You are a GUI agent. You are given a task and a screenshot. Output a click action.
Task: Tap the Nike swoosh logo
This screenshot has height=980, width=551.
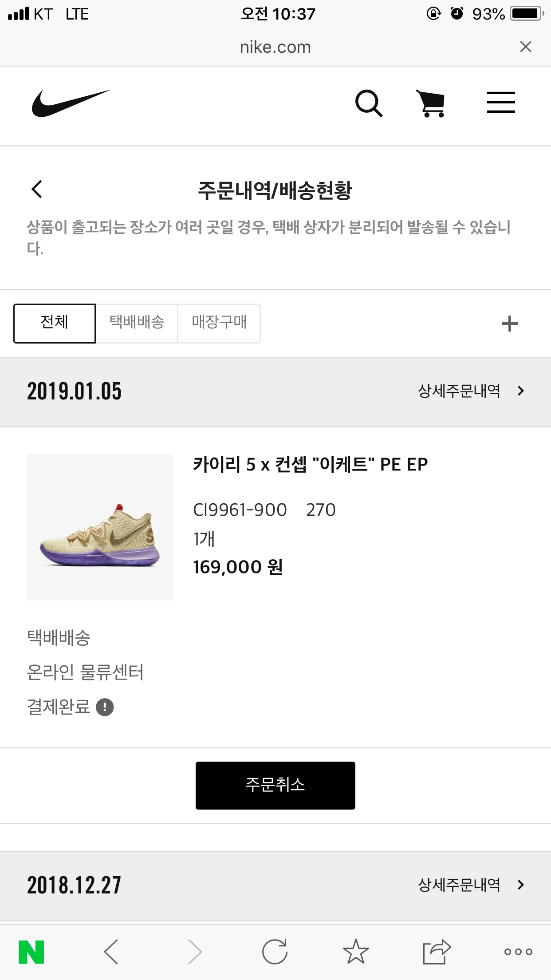click(71, 103)
